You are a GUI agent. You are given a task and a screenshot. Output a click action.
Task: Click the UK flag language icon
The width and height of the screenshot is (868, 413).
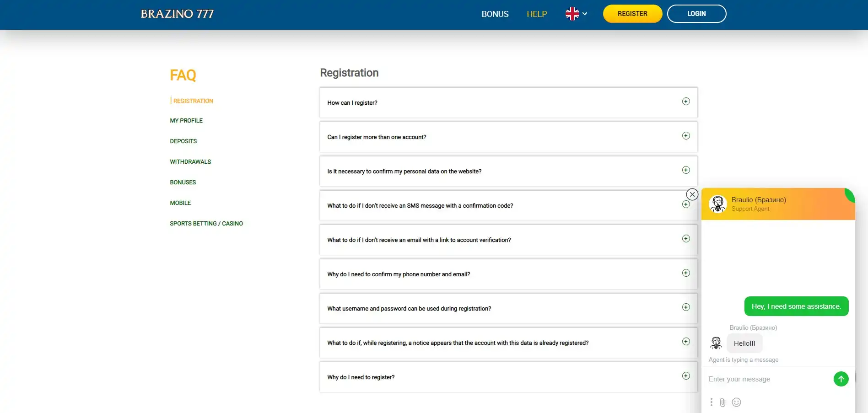tap(572, 14)
